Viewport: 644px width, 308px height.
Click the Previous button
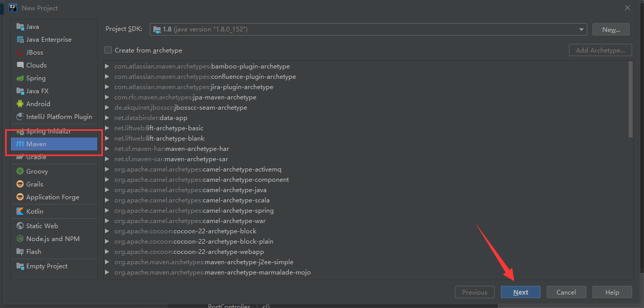(x=475, y=292)
